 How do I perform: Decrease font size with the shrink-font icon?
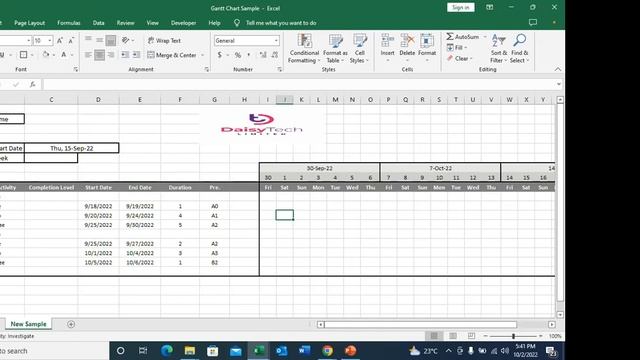71,40
